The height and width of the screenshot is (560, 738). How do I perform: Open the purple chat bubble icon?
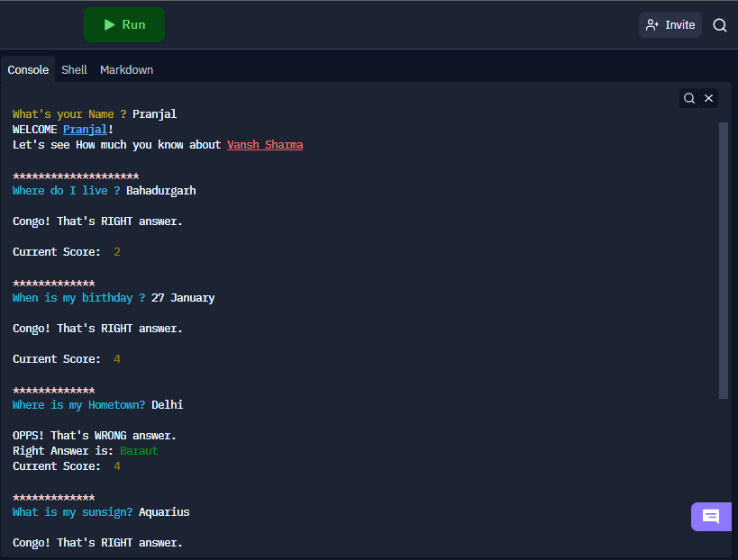pyautogui.click(x=711, y=517)
